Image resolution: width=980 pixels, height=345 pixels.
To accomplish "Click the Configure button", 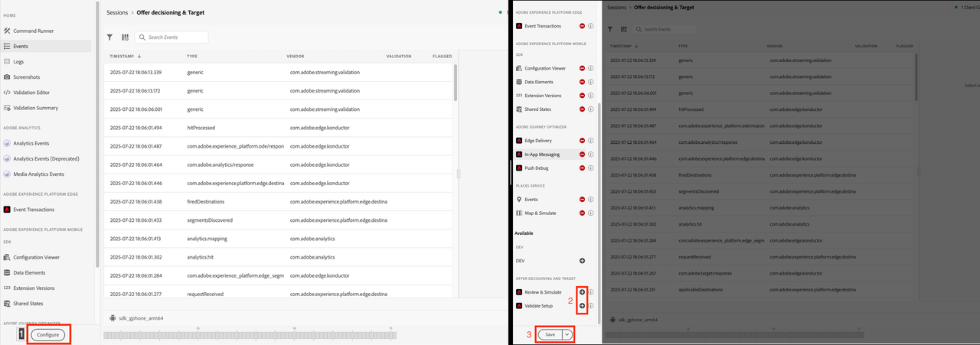I will pyautogui.click(x=49, y=334).
